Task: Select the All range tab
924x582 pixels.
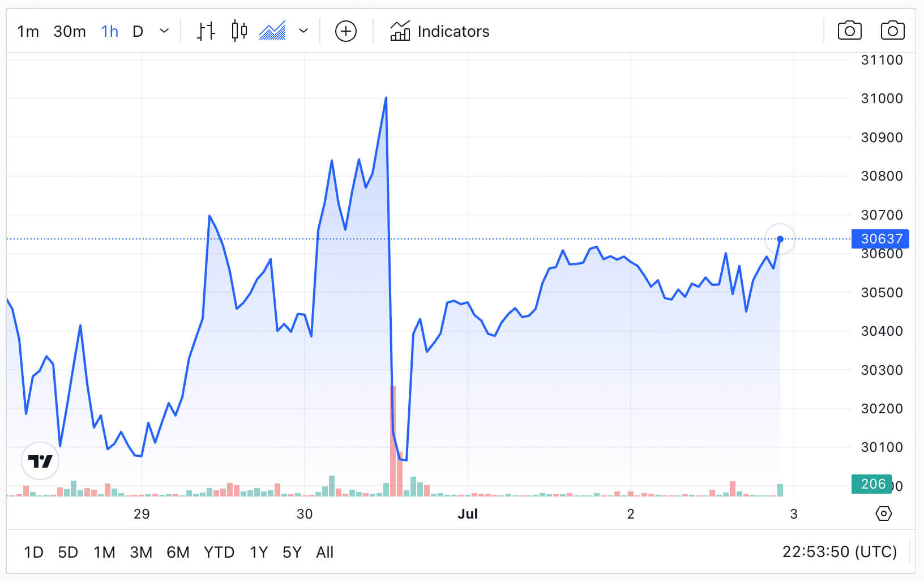Action: [324, 552]
